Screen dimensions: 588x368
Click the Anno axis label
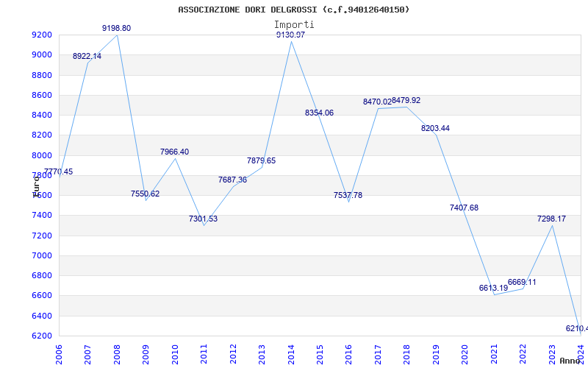pos(570,361)
